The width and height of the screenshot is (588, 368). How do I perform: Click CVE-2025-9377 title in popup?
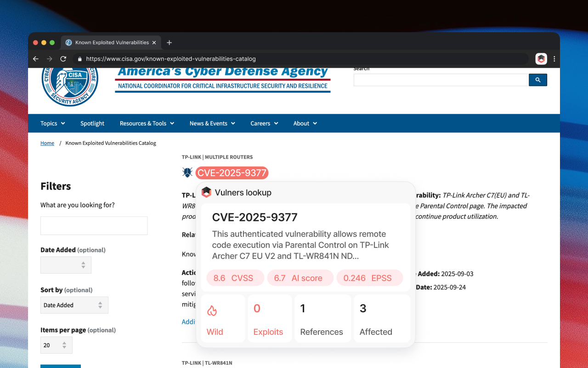255,217
